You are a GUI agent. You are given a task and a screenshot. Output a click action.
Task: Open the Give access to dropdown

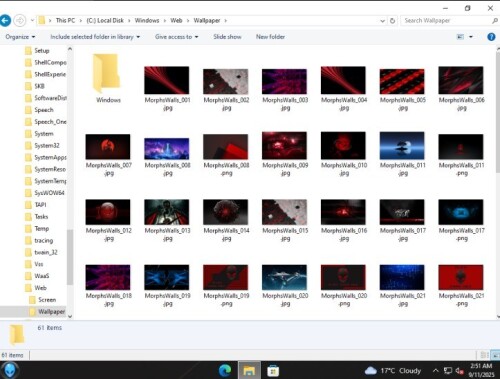[x=176, y=37]
